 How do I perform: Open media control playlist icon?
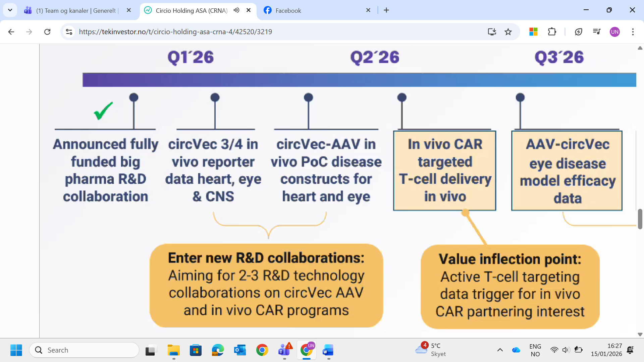click(597, 32)
